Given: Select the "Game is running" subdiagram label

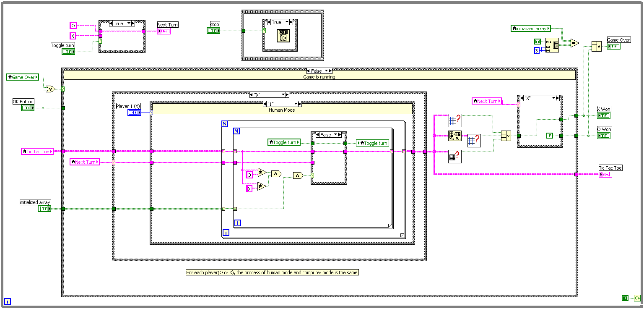Looking at the screenshot, I should (319, 77).
